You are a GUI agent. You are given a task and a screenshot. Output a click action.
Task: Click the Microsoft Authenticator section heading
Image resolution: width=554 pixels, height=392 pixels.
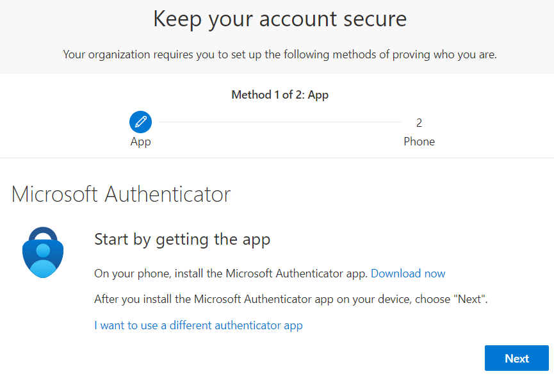tap(121, 194)
